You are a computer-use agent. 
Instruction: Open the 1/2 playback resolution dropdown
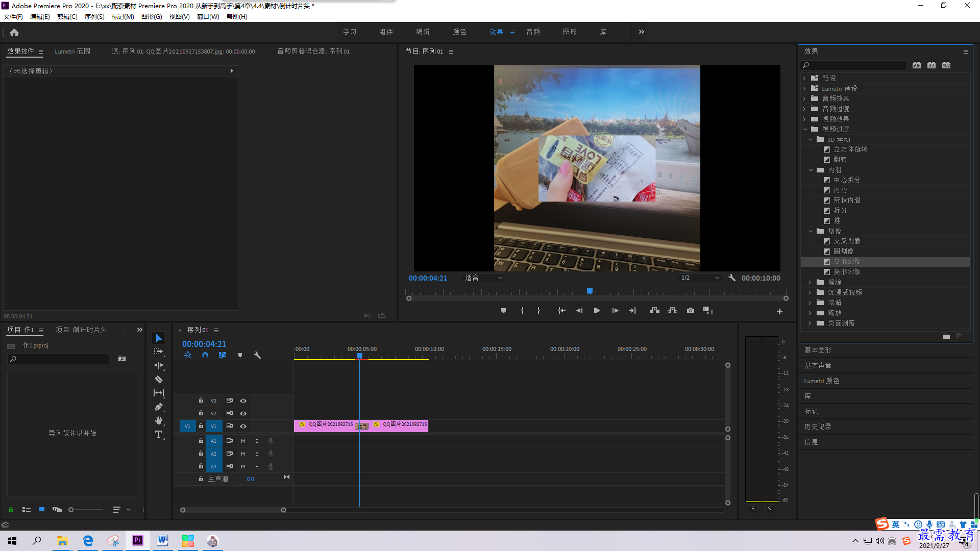[700, 278]
